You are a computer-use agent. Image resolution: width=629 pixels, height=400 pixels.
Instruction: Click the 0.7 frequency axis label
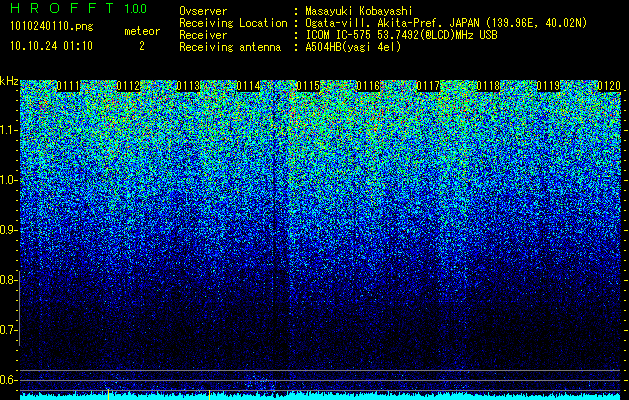click(8, 330)
